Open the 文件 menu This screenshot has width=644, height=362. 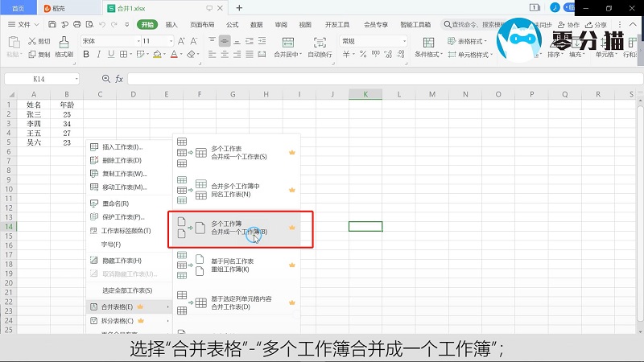tap(23, 25)
